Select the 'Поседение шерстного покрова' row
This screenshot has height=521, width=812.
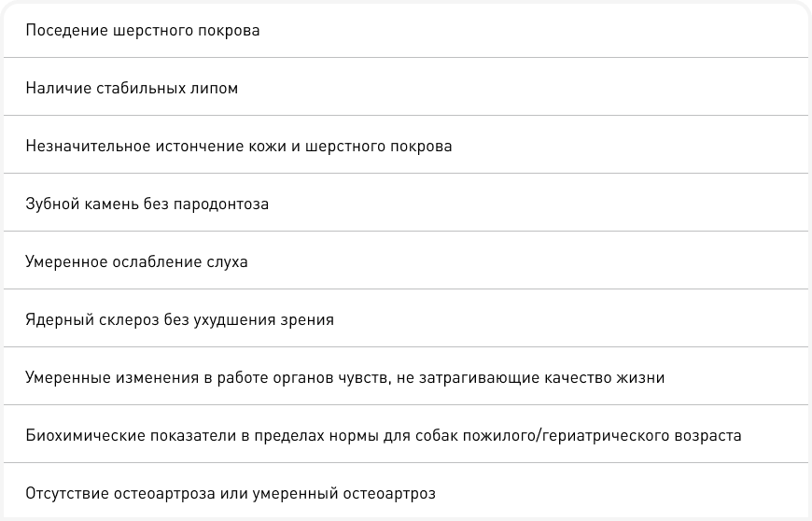pos(142,31)
